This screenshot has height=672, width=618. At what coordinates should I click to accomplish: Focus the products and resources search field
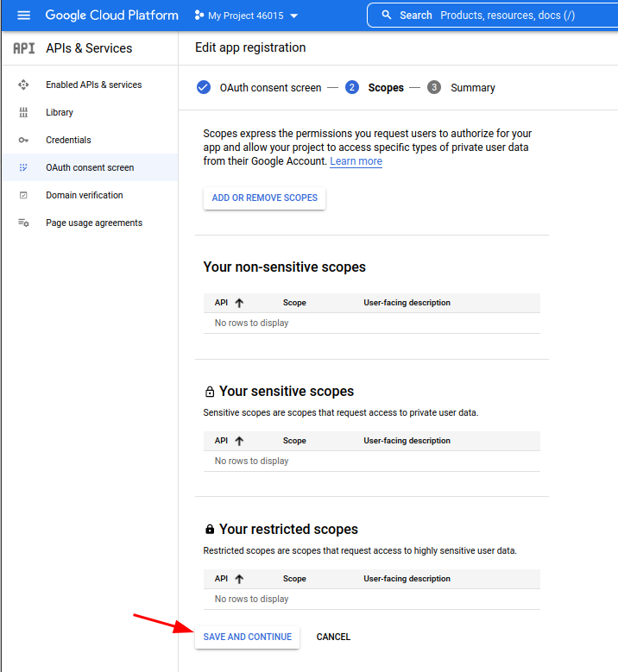click(507, 16)
